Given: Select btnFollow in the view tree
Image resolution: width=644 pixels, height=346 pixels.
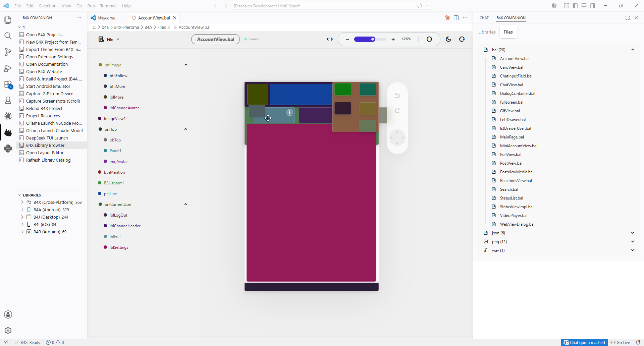Looking at the screenshot, I should (x=118, y=75).
